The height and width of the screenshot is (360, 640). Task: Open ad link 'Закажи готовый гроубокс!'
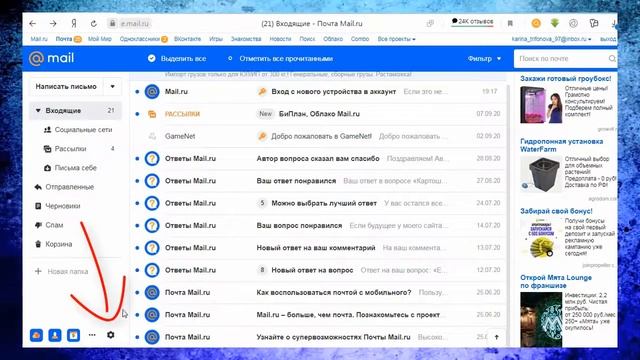coord(565,78)
